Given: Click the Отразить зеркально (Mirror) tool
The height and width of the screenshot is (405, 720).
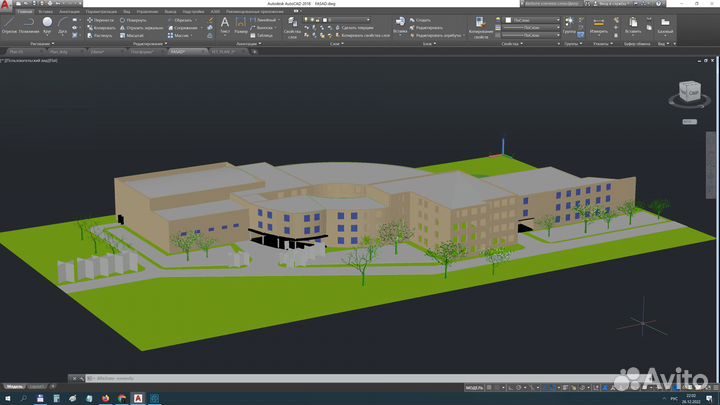Looking at the screenshot, I should tap(141, 28).
